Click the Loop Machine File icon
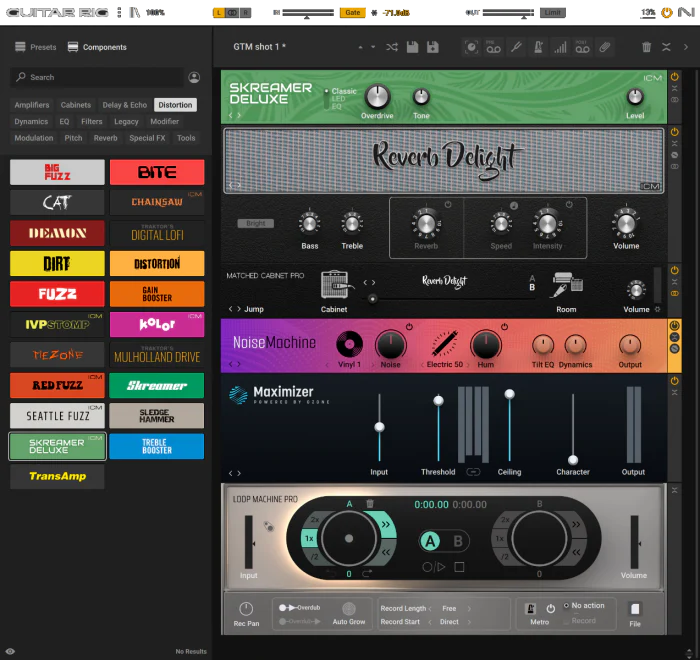This screenshot has height=660, width=700. point(635,609)
